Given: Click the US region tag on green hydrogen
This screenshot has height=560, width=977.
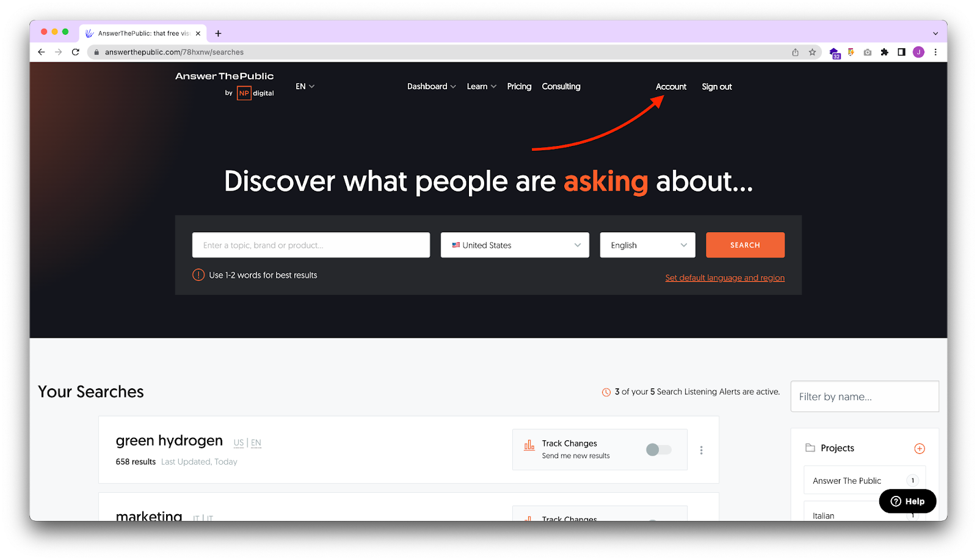Looking at the screenshot, I should [x=239, y=443].
